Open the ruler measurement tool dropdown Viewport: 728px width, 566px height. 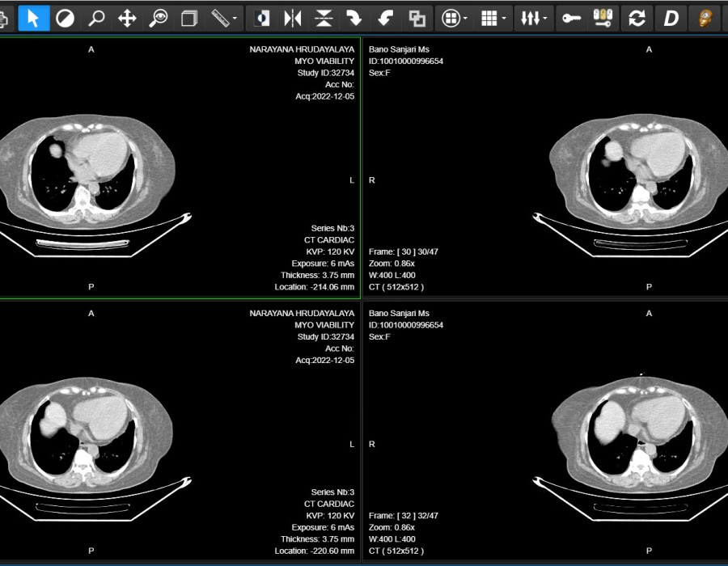click(x=235, y=18)
